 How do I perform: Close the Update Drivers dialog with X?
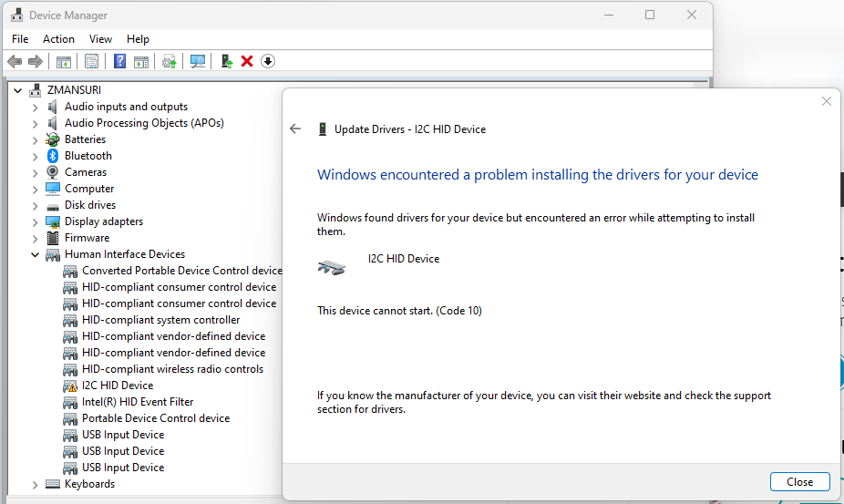tap(826, 102)
